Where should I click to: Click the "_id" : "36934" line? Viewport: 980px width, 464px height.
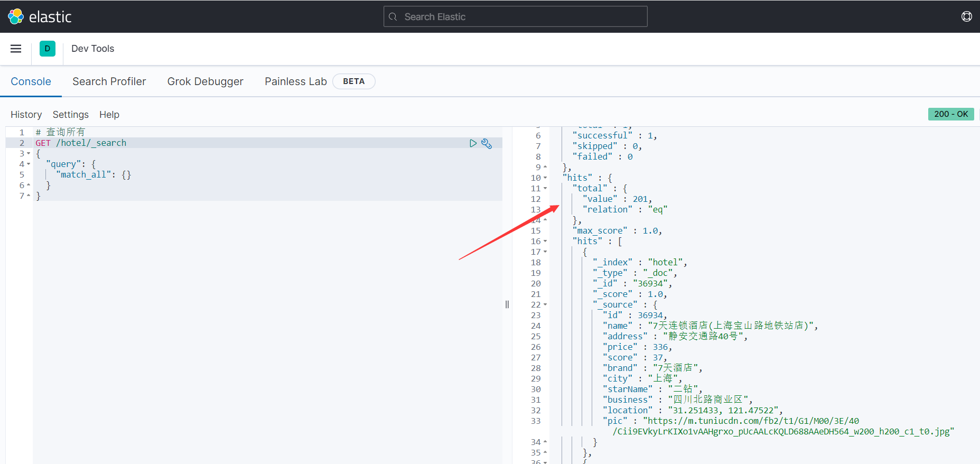pos(632,284)
